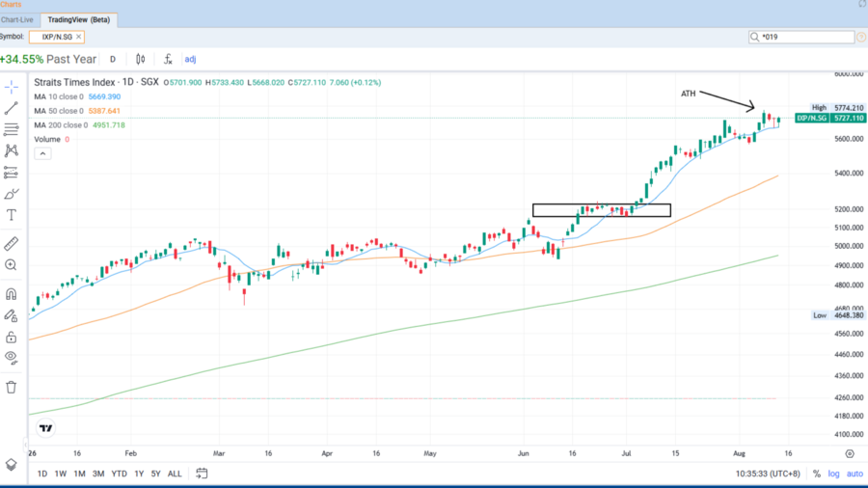Screen dimensions: 868x488
Task: Click the search magnifier icon
Action: [x=754, y=37]
